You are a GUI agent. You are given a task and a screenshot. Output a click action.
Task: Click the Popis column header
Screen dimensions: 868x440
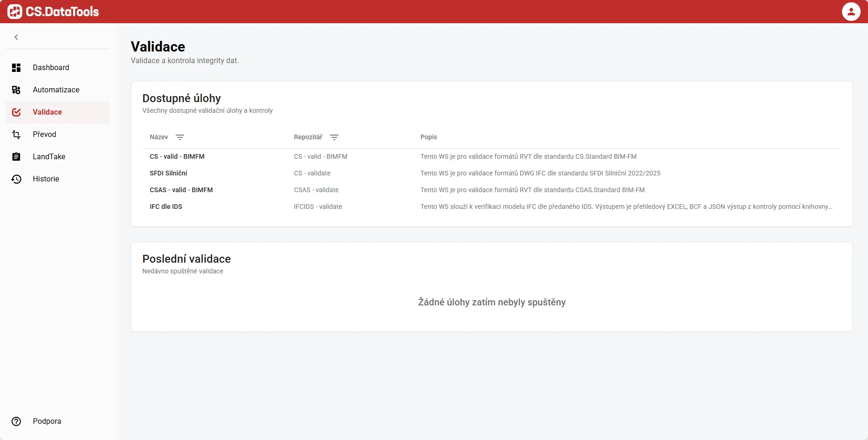coord(429,137)
